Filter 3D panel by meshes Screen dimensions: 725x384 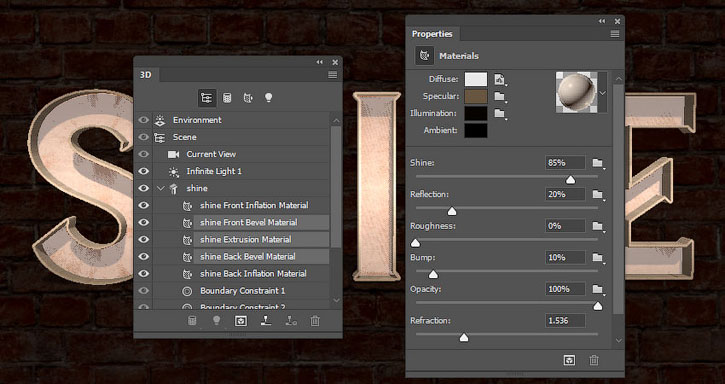[x=227, y=98]
